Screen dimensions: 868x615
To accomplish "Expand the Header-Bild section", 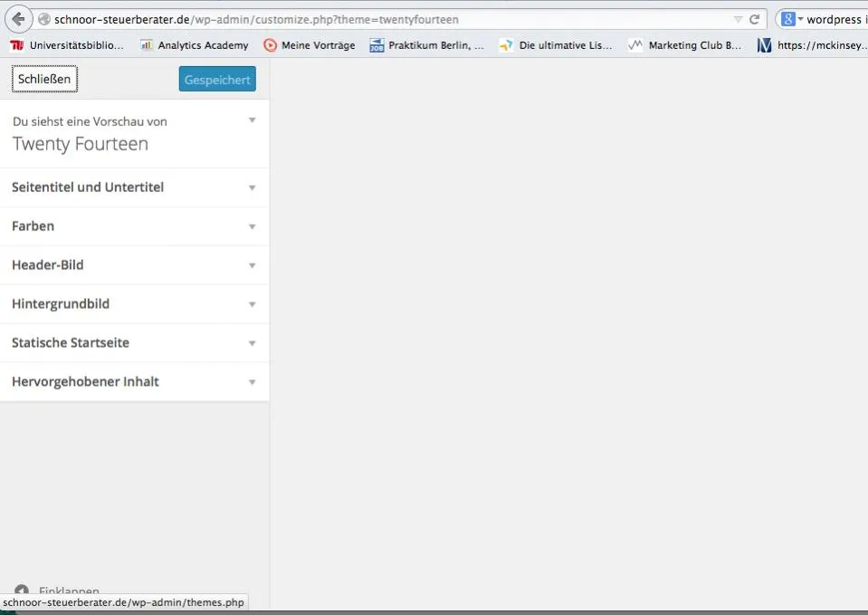I will (135, 264).
